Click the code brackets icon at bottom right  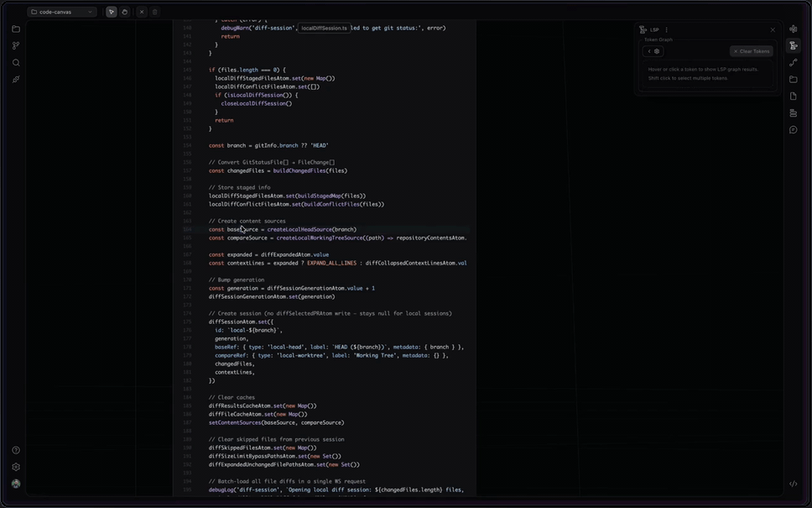coord(794,484)
